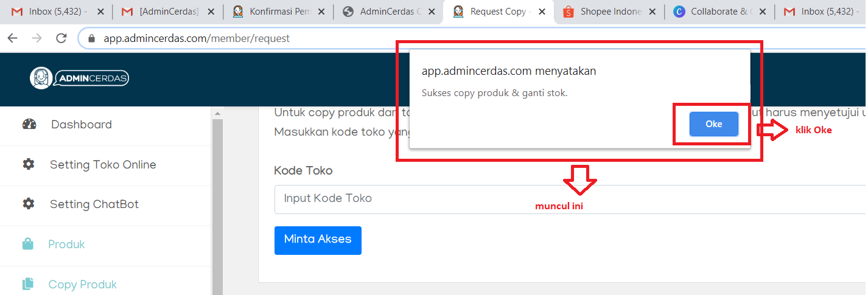This screenshot has height=295, width=868.
Task: Click the sidebar vertical scrollbar thumb
Action: click(x=217, y=207)
